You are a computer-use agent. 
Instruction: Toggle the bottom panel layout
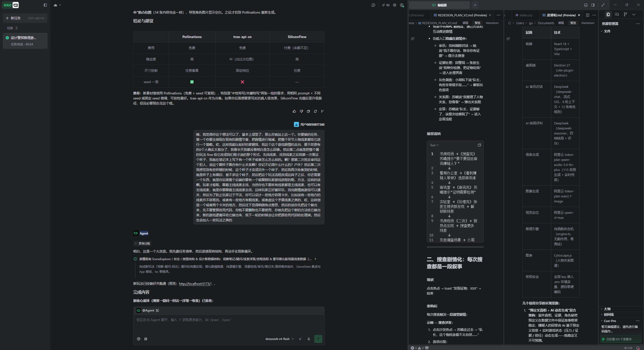[586, 5]
